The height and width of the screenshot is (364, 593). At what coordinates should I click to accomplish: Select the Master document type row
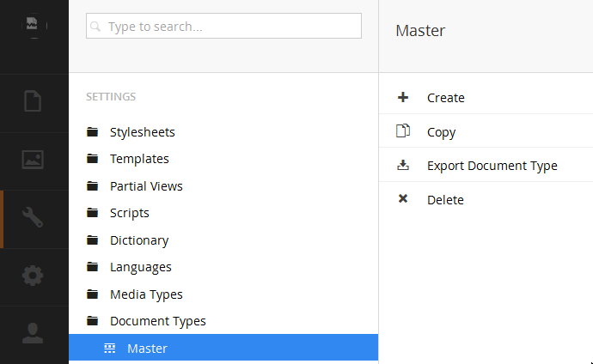[223, 348]
